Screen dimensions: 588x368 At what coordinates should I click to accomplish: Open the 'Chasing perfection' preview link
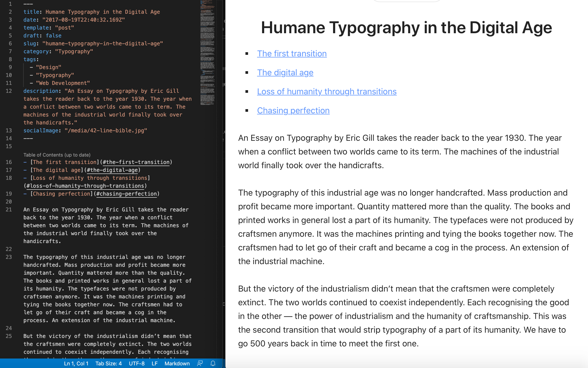point(293,110)
